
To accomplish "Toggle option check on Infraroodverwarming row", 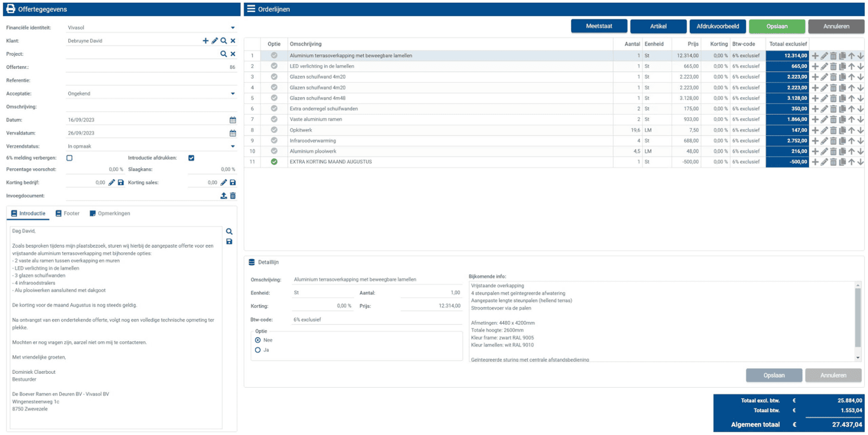I will pyautogui.click(x=274, y=140).
